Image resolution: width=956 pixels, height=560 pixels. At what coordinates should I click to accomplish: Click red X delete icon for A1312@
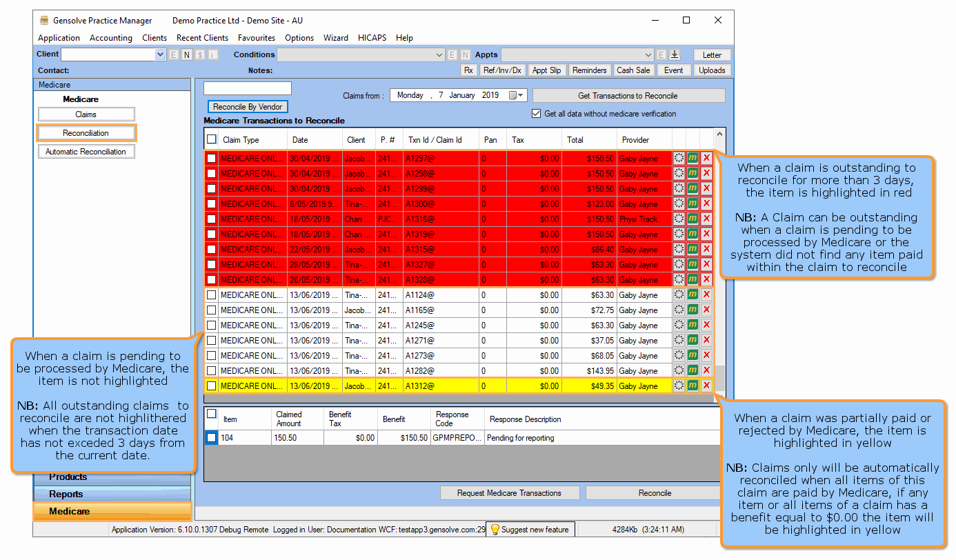click(x=706, y=386)
